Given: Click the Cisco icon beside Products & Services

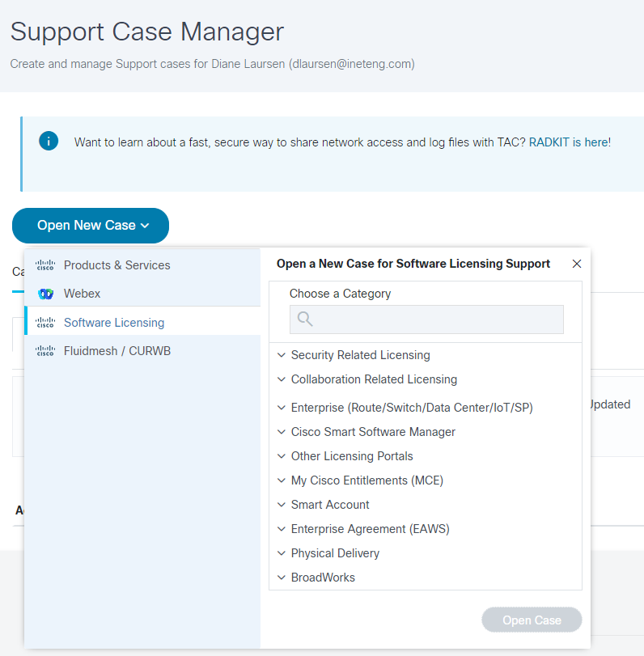Looking at the screenshot, I should 44,265.
